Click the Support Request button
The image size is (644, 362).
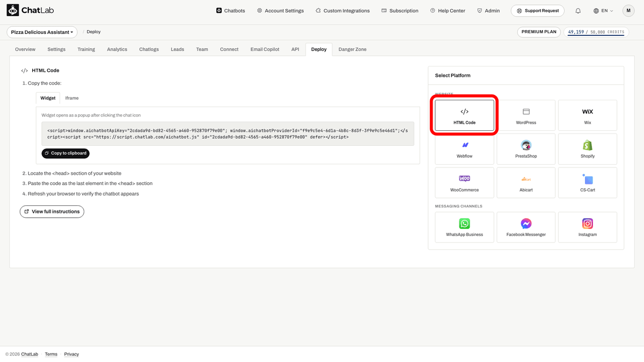point(538,11)
